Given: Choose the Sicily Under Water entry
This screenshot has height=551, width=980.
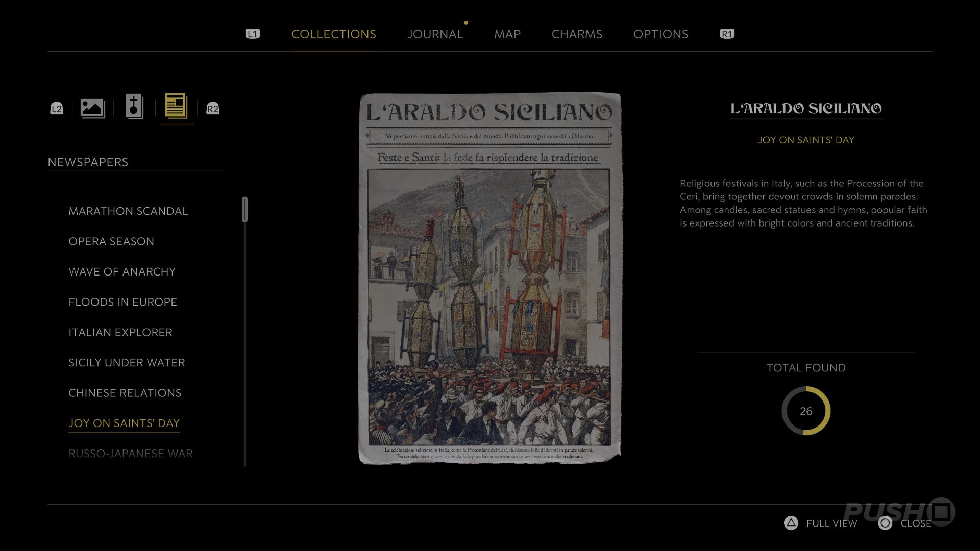Looking at the screenshot, I should 127,363.
